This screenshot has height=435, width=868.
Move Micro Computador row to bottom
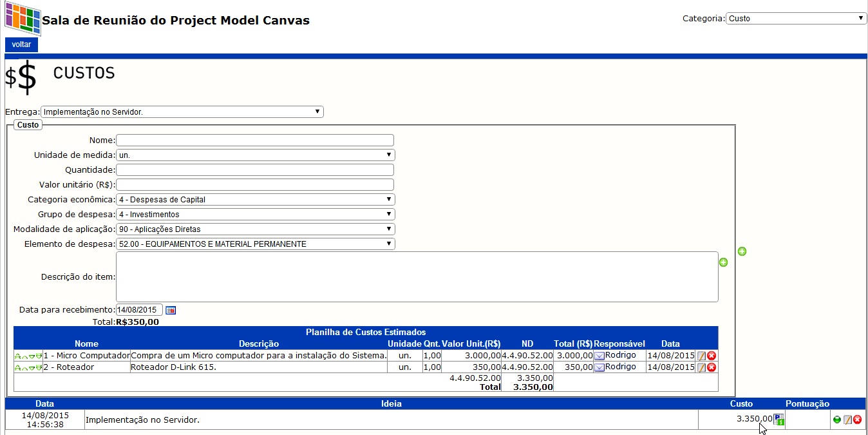pos(39,356)
